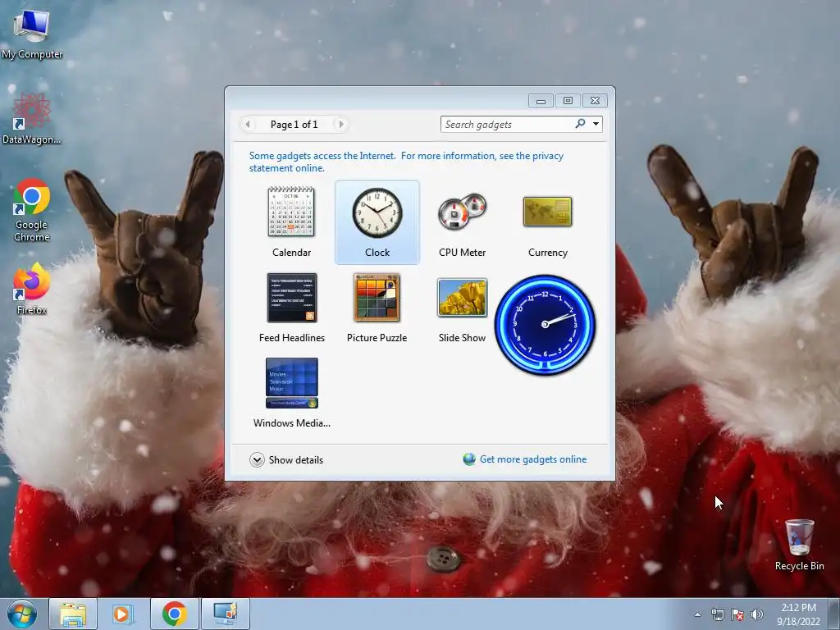Open the search options dropdown arrow
Viewport: 840px width, 630px height.
click(596, 125)
